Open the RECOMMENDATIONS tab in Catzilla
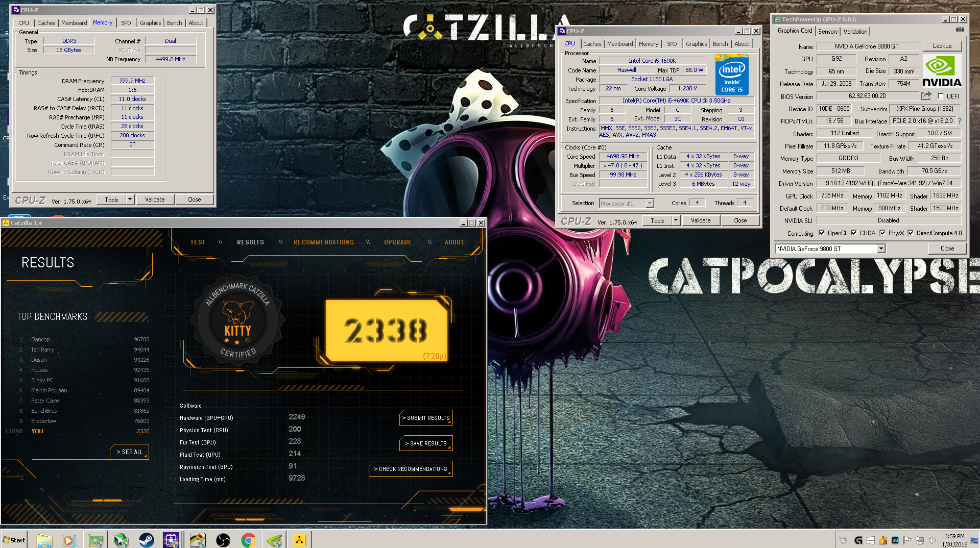 324,242
